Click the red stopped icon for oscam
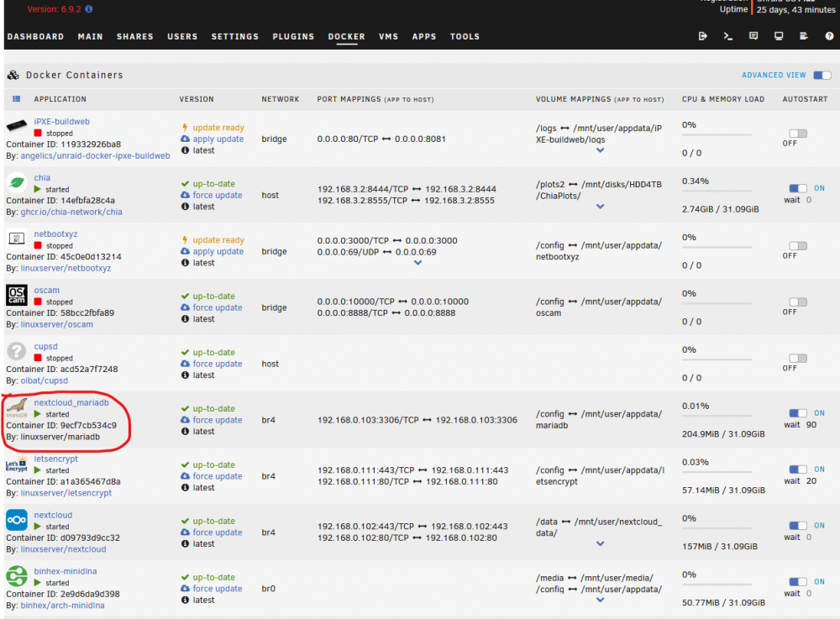The image size is (840, 619). click(38, 302)
